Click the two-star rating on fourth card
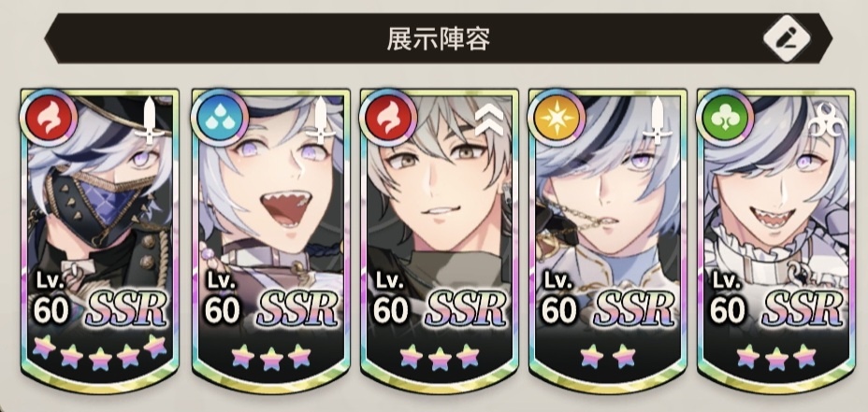The image size is (868, 412). [x=608, y=356]
